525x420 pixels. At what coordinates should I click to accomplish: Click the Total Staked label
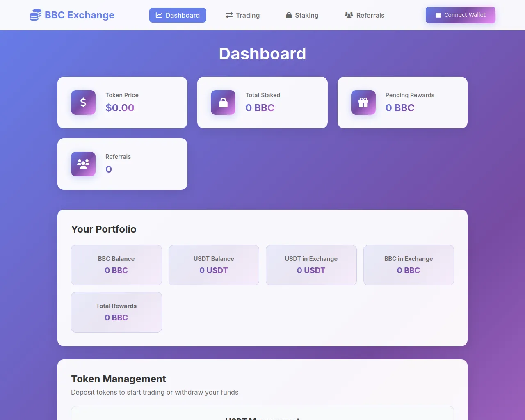pos(263,95)
